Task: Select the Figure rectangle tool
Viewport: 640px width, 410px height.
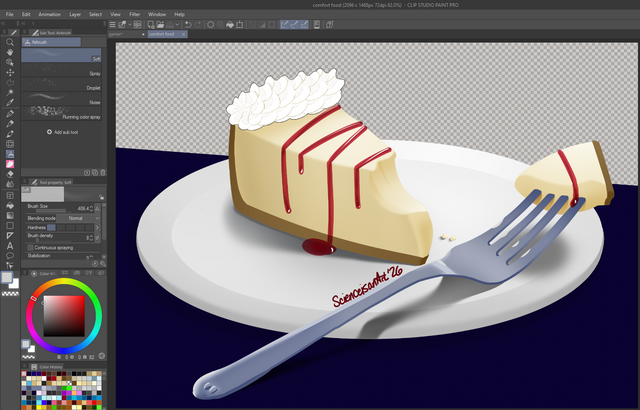Action: click(10, 226)
